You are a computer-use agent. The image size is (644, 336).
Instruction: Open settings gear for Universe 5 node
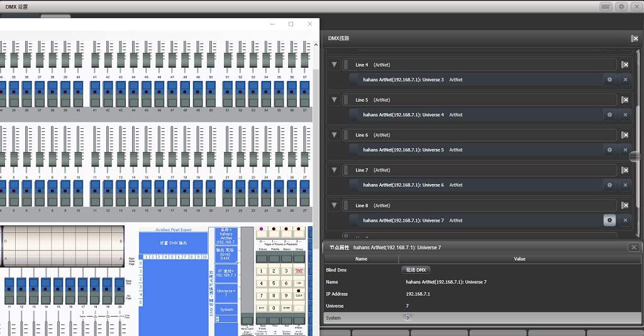609,149
